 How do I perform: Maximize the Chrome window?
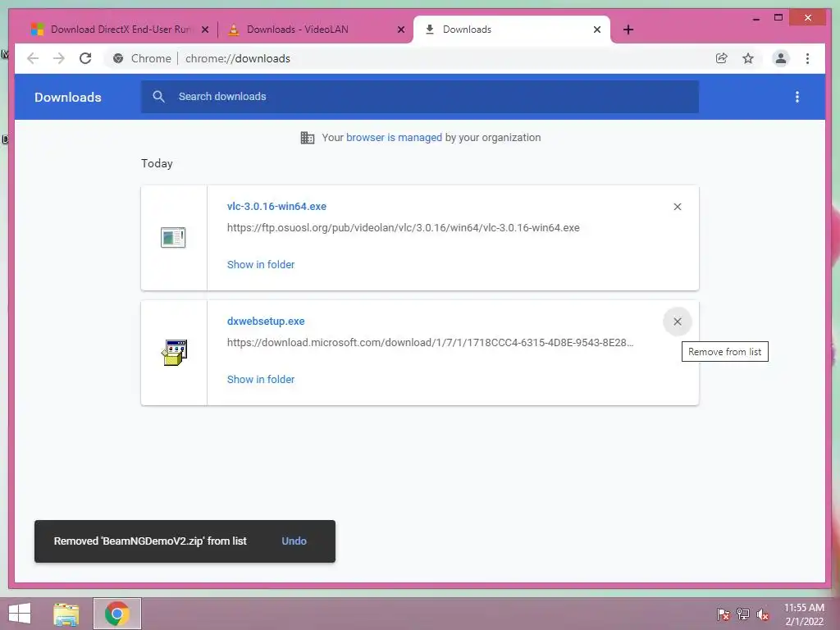click(778, 18)
